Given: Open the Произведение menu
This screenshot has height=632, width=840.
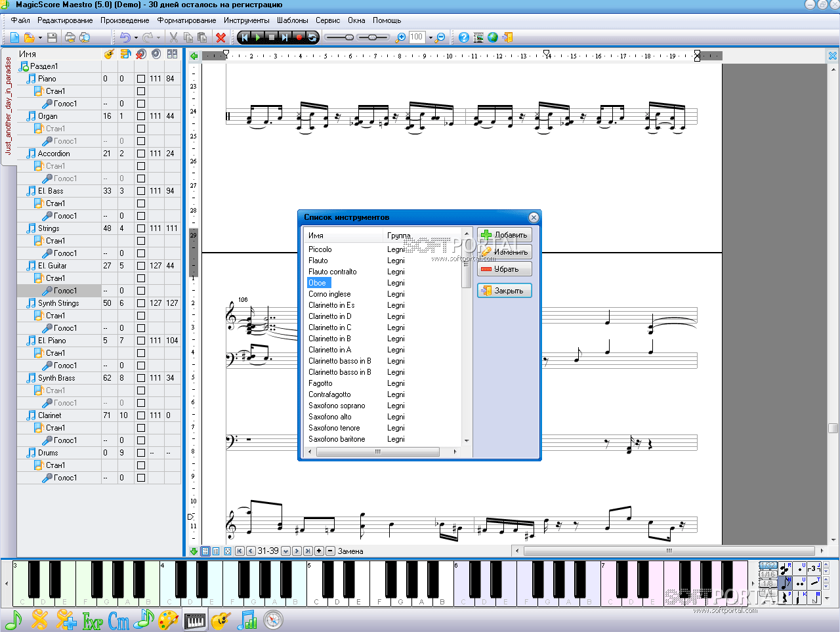Looking at the screenshot, I should click(x=125, y=20).
